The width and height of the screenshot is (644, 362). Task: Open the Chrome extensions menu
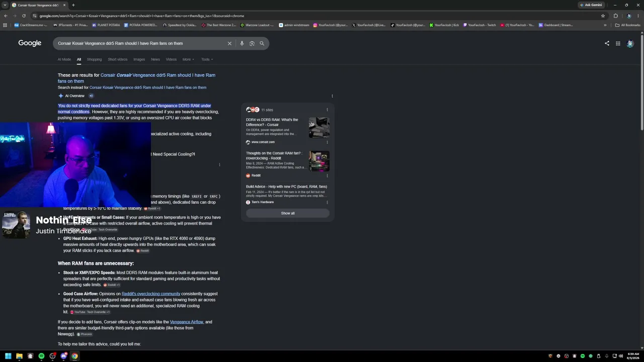[615, 16]
